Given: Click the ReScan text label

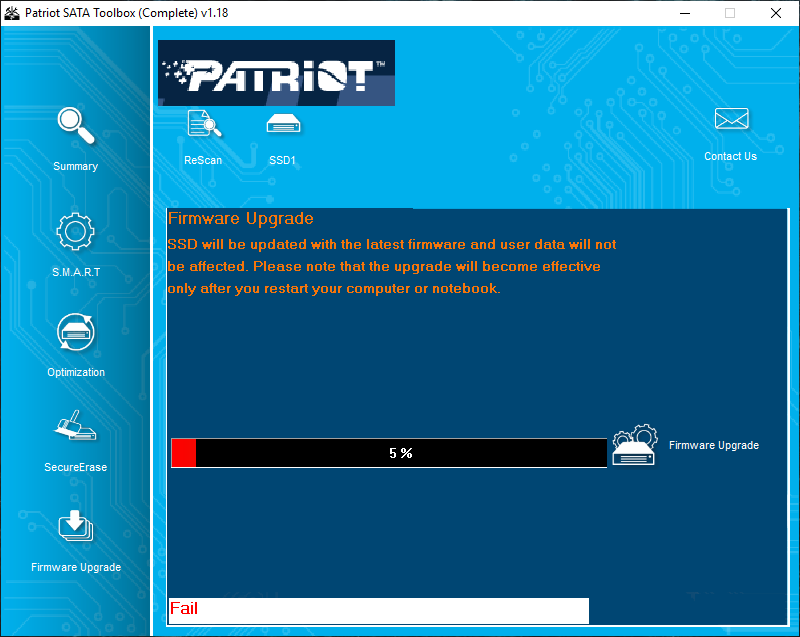Looking at the screenshot, I should coord(203,160).
